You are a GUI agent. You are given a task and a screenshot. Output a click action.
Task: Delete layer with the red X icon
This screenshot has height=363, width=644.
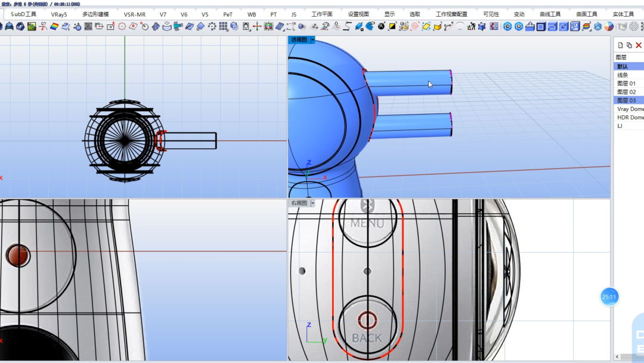pyautogui.click(x=639, y=45)
